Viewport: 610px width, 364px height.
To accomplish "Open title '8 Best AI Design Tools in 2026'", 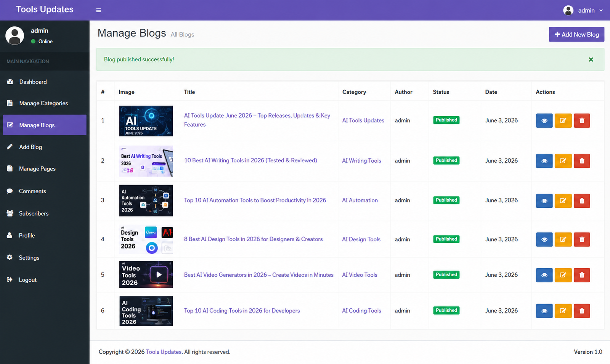I will coord(253,239).
